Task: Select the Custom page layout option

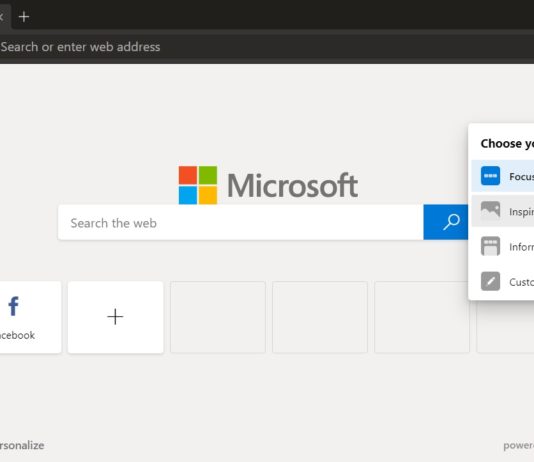Action: click(x=503, y=282)
